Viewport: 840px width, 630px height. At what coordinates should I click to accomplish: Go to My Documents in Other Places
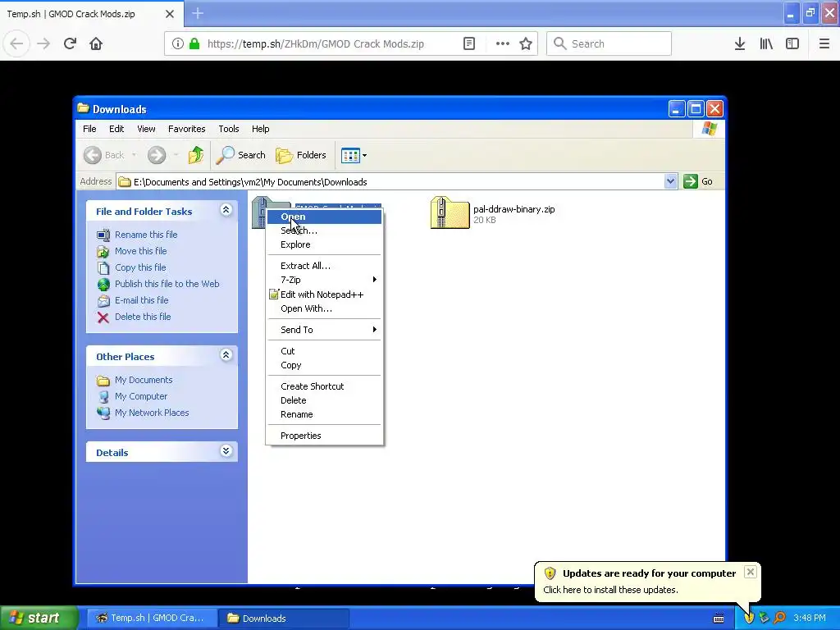click(x=144, y=380)
